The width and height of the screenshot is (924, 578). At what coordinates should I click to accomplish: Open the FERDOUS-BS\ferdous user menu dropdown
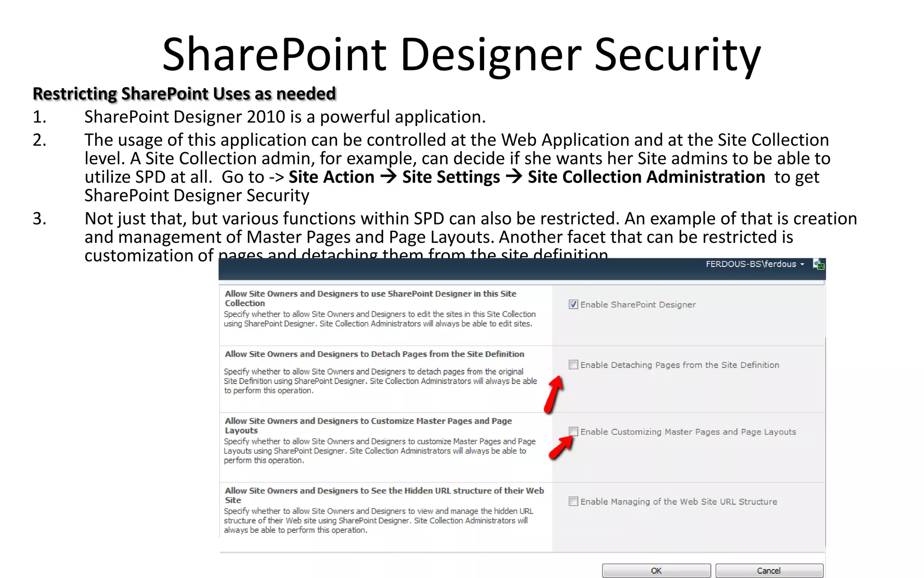coord(755,264)
